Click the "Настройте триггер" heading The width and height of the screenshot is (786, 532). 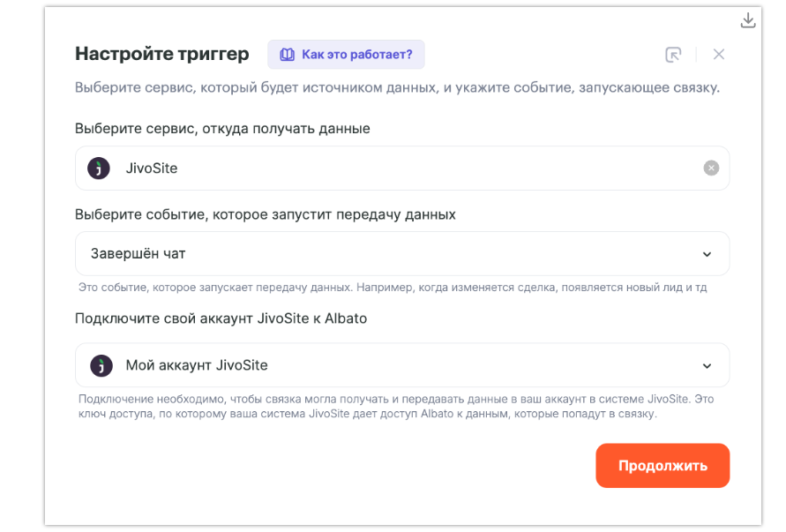162,54
